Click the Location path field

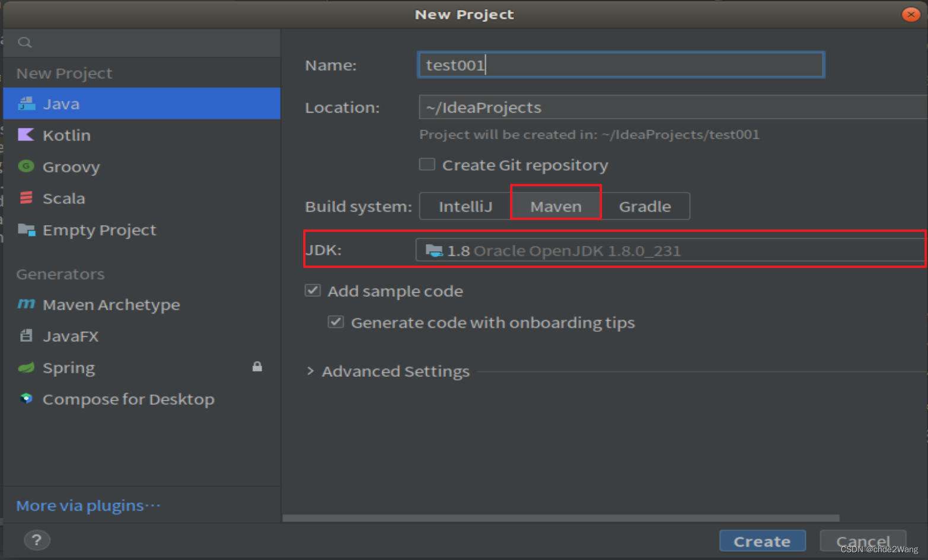pos(673,107)
